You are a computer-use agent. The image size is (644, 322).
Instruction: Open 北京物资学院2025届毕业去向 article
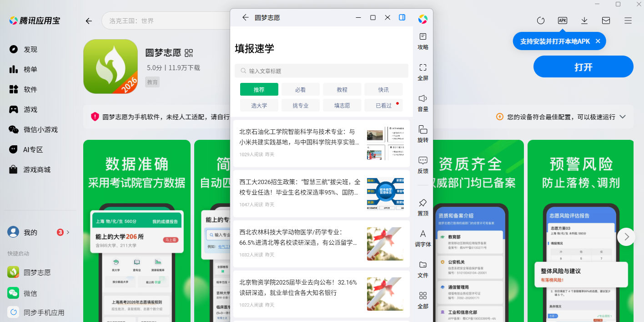coord(322,294)
